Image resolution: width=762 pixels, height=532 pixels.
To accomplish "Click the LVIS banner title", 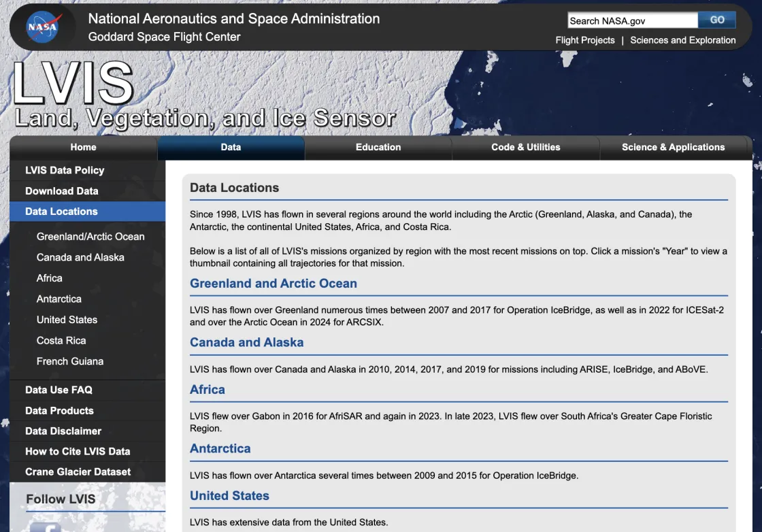I will [73, 83].
